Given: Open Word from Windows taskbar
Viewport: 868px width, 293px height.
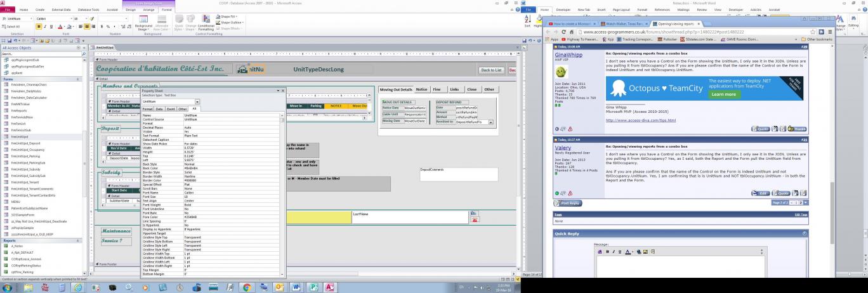Looking at the screenshot, I should (296, 287).
